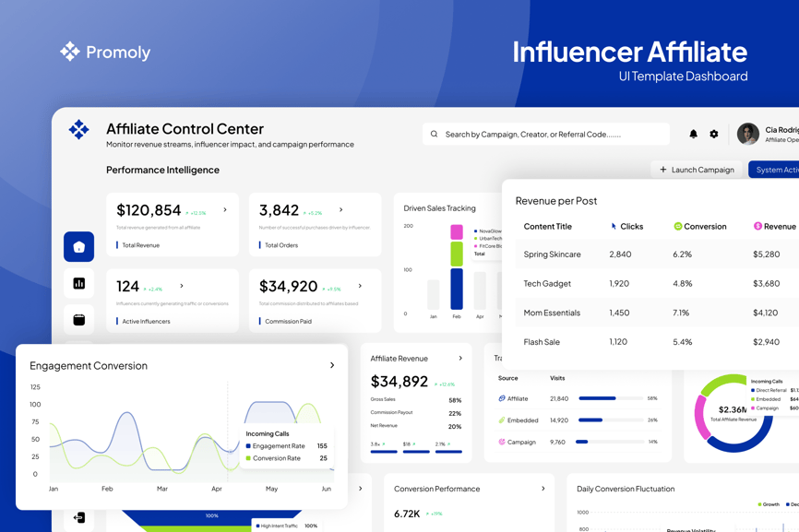Click the Promoly app logo in header
The height and width of the screenshot is (532, 799).
pyautogui.click(x=79, y=130)
